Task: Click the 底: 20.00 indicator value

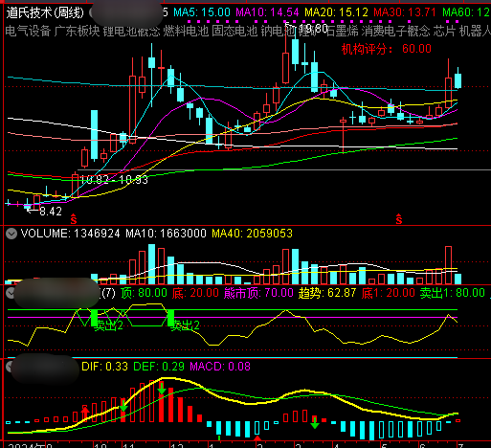Action: coord(195,293)
